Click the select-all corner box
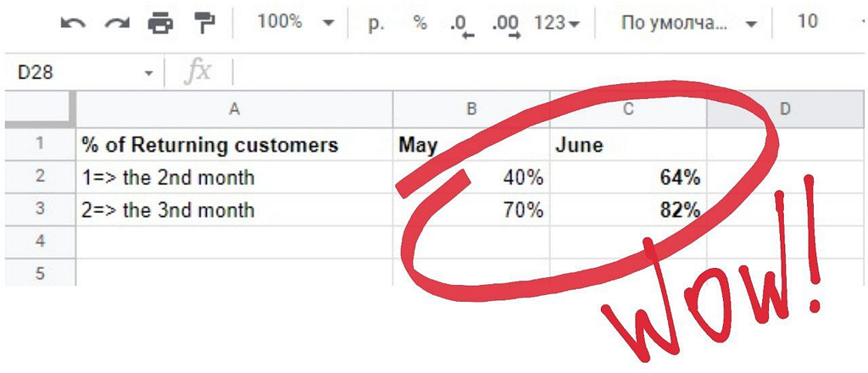Image resolution: width=868 pixels, height=373 pixels. tap(40, 109)
